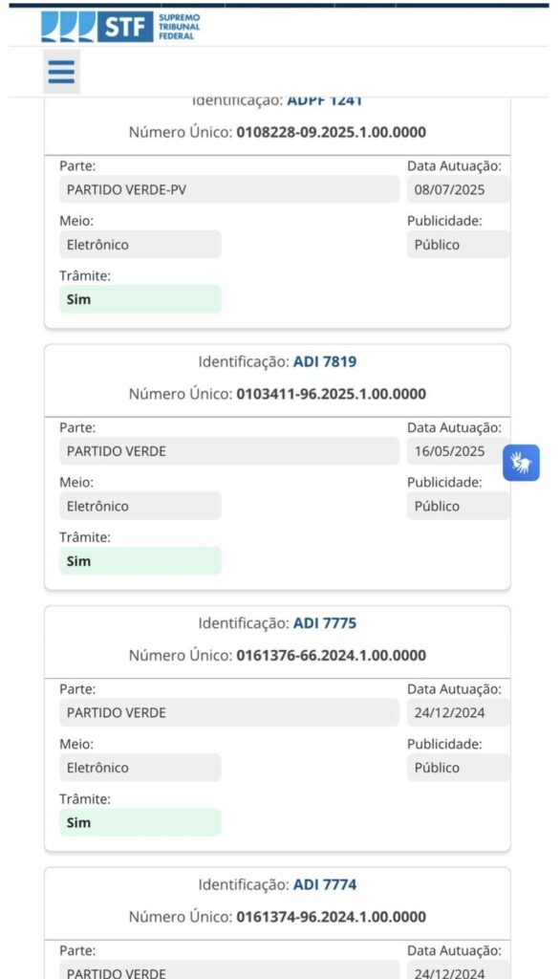The width and height of the screenshot is (560, 979).
Task: Click the Parte field PARTIDO VERDE-PV
Action: click(229, 189)
